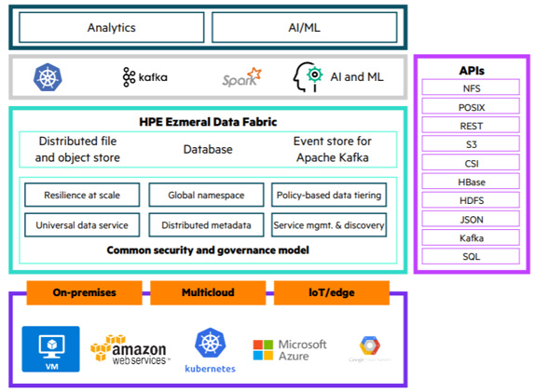
Task: Click the On-premises orange label
Action: (x=84, y=292)
